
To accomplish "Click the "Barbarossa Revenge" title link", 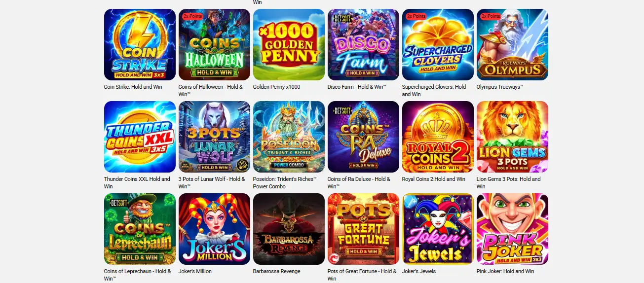I will coord(276,271).
